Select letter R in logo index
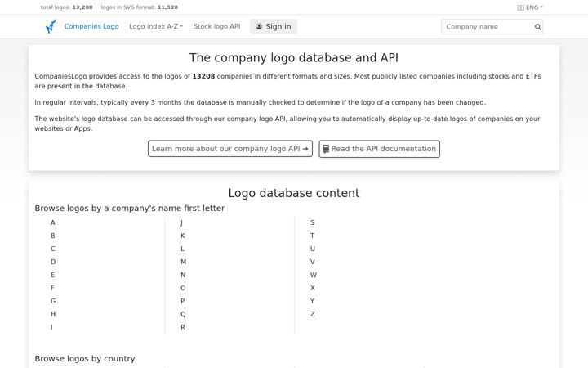The height and width of the screenshot is (368, 588). coord(183,327)
